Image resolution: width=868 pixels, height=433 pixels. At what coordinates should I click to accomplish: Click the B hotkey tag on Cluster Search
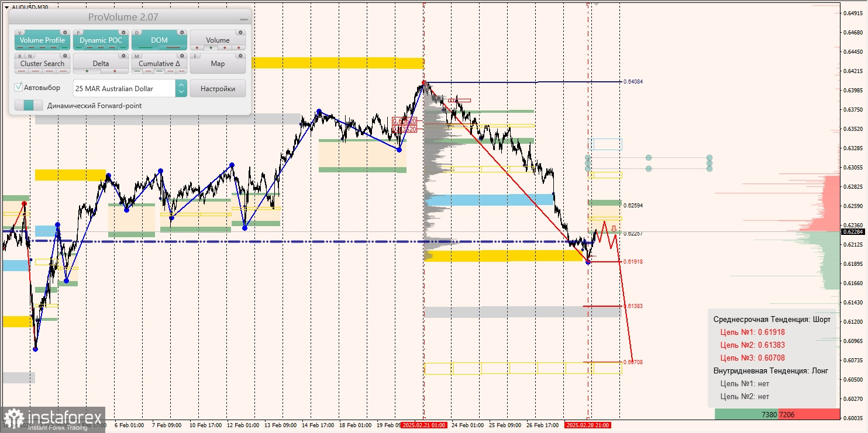click(20, 56)
